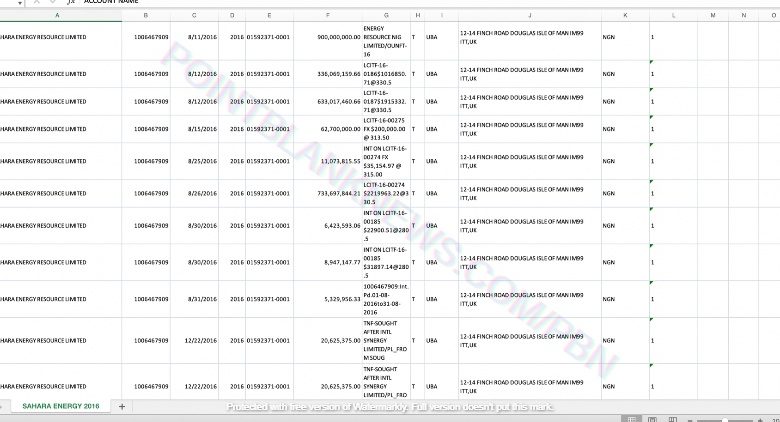The width and height of the screenshot is (780, 422).
Task: Select column M header
Action: point(712,15)
